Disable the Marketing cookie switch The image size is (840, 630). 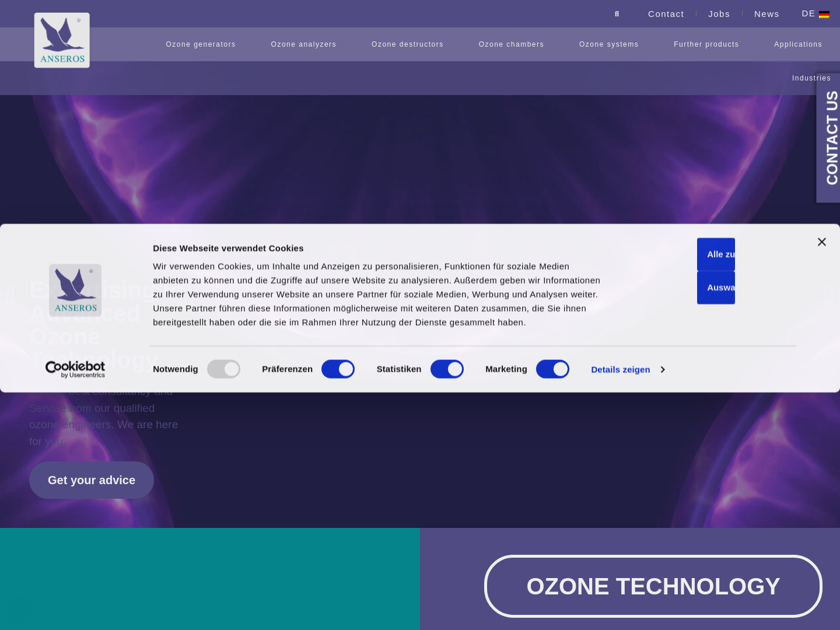(x=552, y=369)
